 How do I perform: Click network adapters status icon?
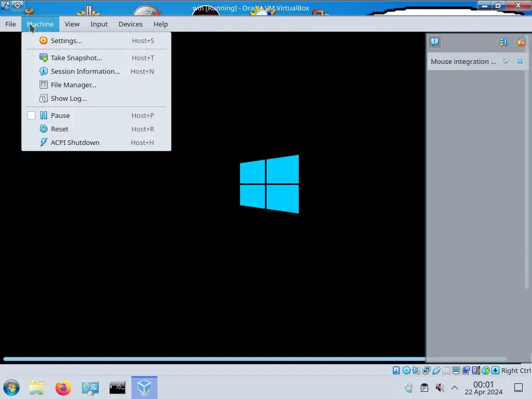[x=426, y=370]
